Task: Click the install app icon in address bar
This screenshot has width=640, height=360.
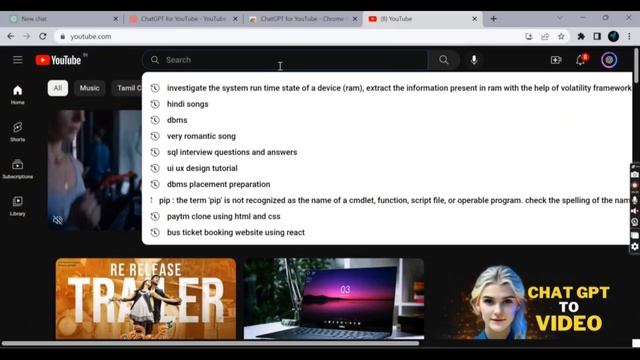Action: [x=529, y=36]
